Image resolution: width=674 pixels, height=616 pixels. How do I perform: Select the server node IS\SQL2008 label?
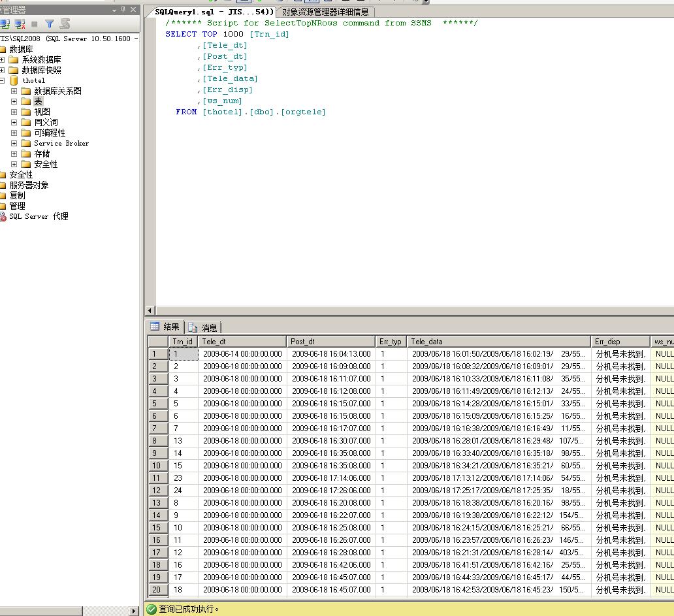click(69, 39)
